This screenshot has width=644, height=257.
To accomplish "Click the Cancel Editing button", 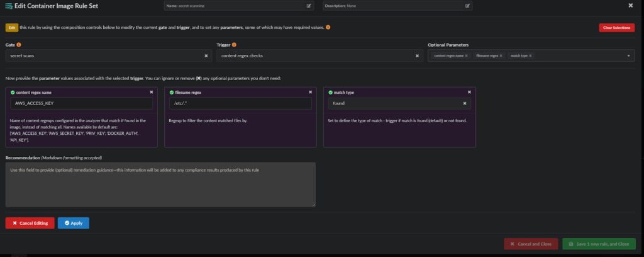I will (30, 223).
